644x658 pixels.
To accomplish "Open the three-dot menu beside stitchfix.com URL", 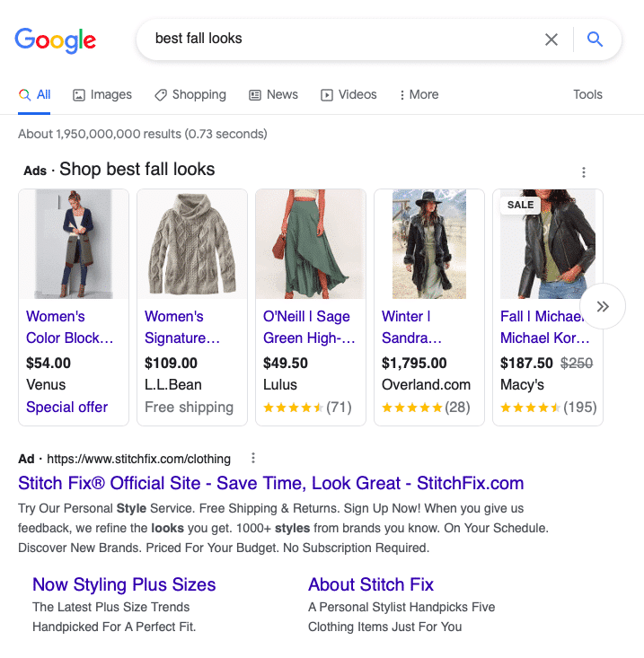I will click(x=253, y=458).
